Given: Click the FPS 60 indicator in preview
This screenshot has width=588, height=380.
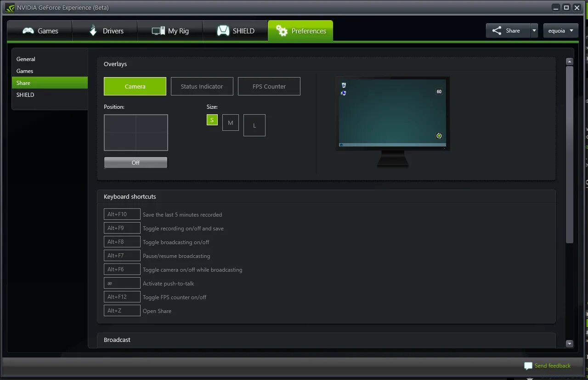Looking at the screenshot, I should coord(439,91).
